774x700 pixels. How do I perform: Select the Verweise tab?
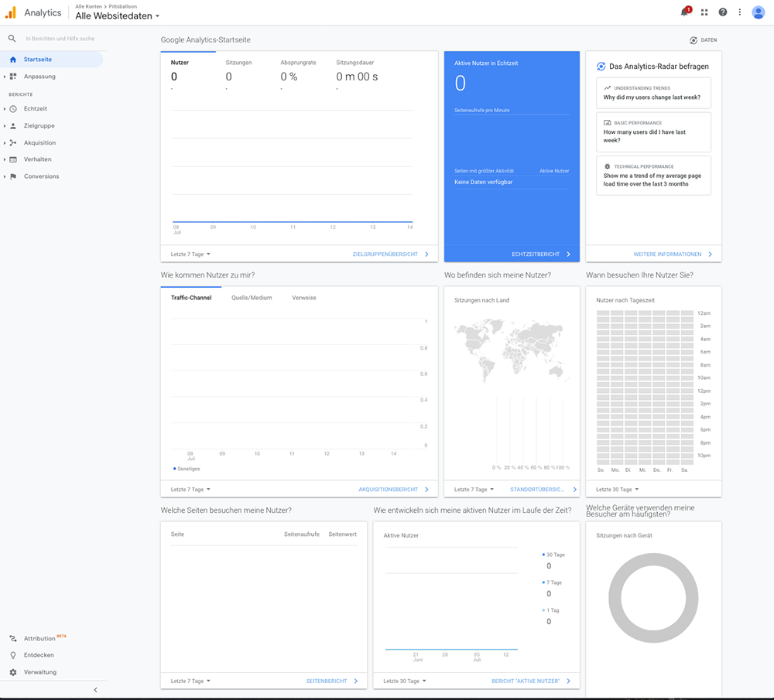(303, 298)
